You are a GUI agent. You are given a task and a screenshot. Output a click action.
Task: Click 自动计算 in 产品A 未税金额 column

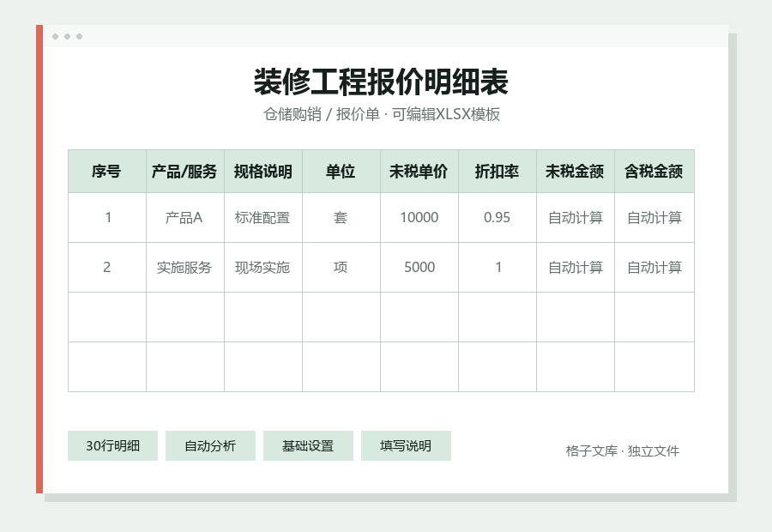[575, 217]
